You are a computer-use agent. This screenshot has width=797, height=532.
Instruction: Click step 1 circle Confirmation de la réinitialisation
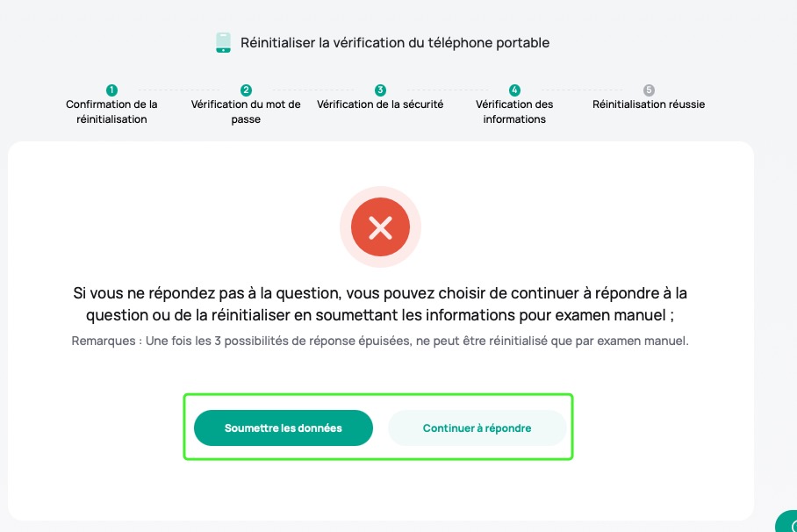111,90
